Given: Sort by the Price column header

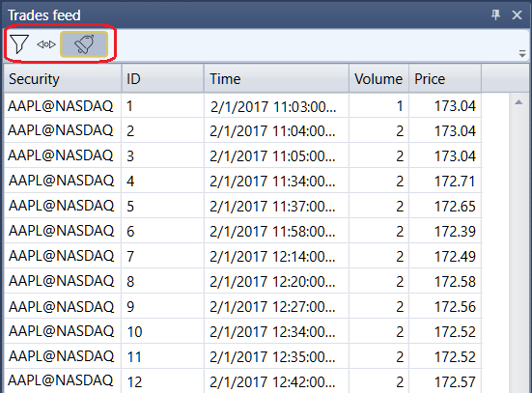Looking at the screenshot, I should 445,79.
